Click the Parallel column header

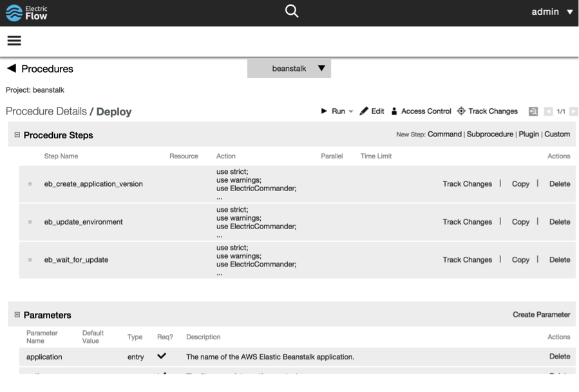tap(332, 156)
